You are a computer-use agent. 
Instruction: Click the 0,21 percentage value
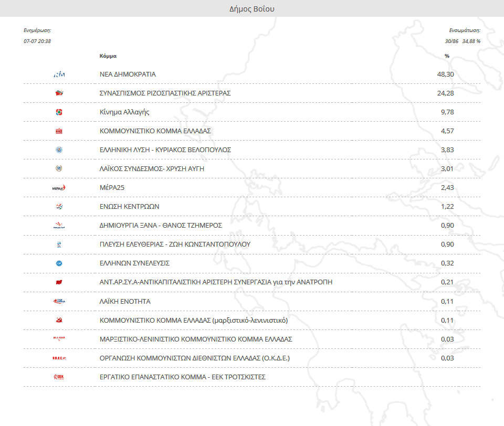(447, 282)
